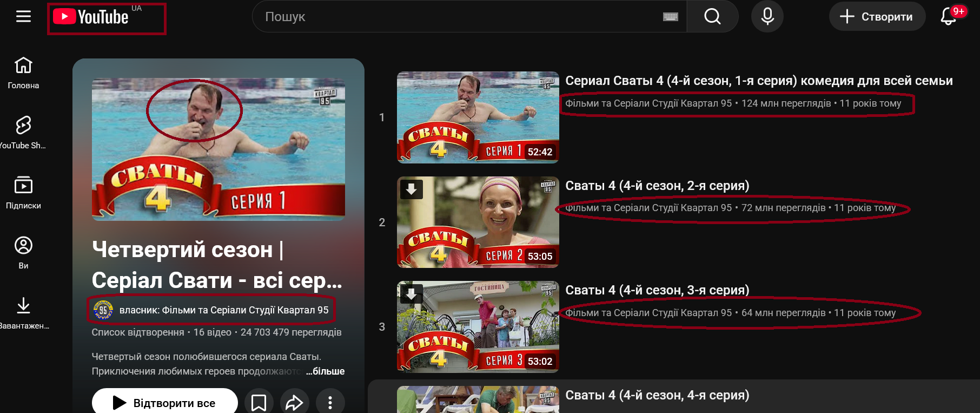Click playlist index number 3

pos(382,327)
